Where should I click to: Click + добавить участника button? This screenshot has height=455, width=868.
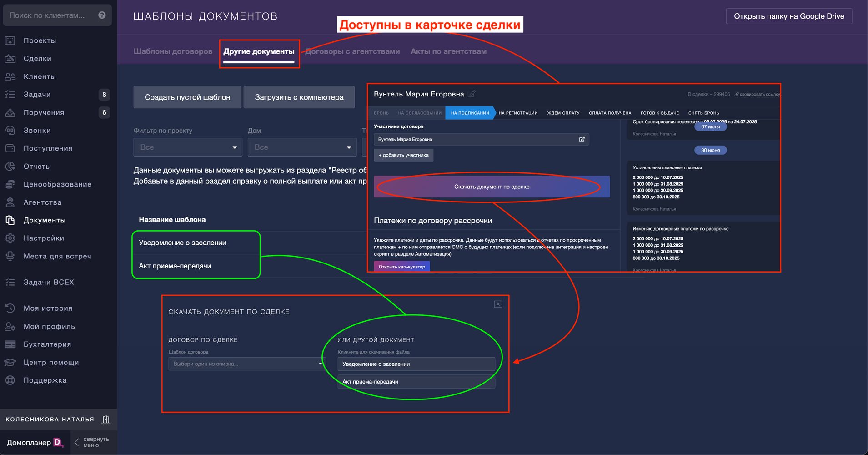[x=404, y=155]
